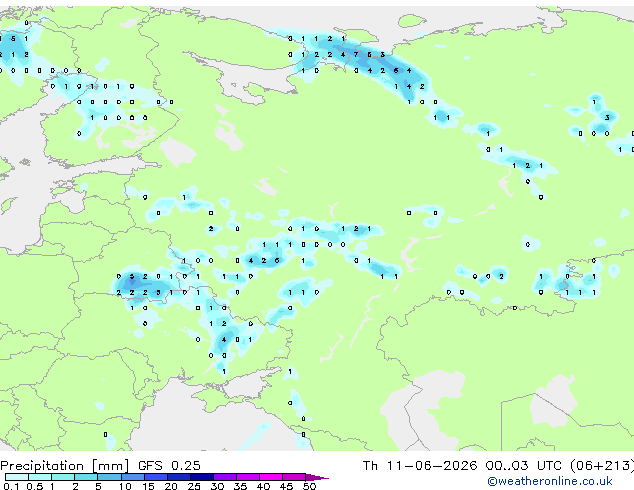The width and height of the screenshot is (634, 490).
Task: Click the legend label '30'
Action: [218, 486]
